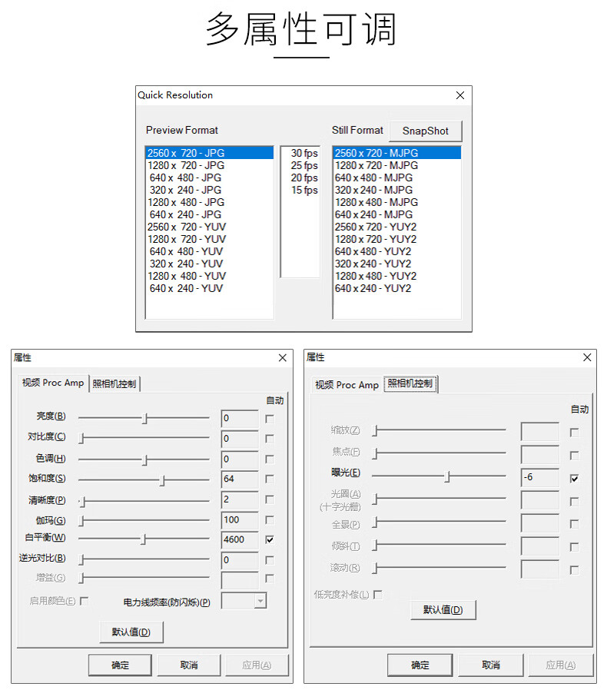607x700 pixels.
Task: Click 确定 in the right properties dialog
Action: pos(420,665)
